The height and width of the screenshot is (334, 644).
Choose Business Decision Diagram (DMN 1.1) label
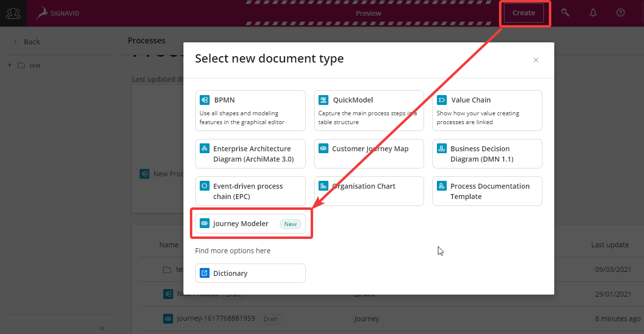click(482, 154)
